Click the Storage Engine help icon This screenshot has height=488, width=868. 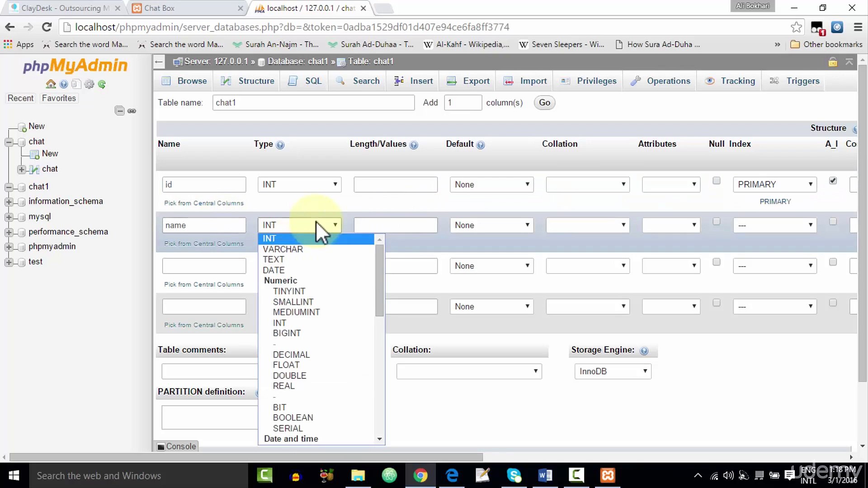(644, 351)
